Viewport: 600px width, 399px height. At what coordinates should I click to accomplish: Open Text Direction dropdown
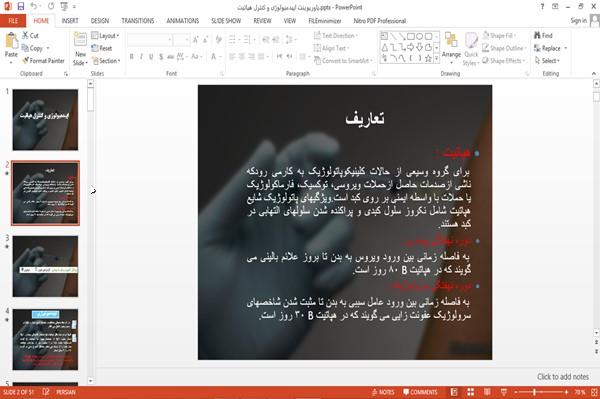point(336,36)
